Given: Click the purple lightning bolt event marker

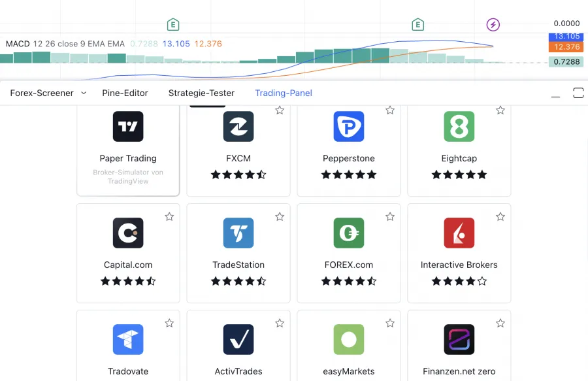Looking at the screenshot, I should [x=493, y=25].
